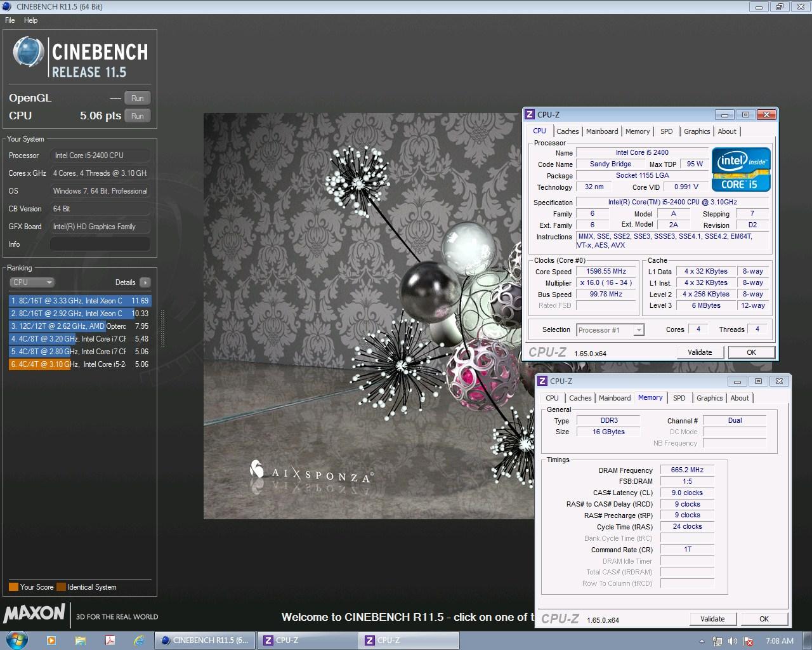Viewport: 812px width, 650px height.
Task: Click the CPU tab in upper CPU-Z window
Action: [539, 131]
